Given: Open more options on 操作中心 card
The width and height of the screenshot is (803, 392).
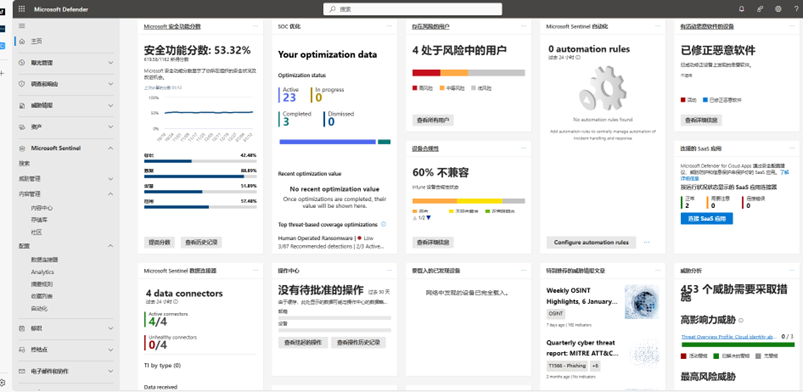Looking at the screenshot, I should 389,270.
